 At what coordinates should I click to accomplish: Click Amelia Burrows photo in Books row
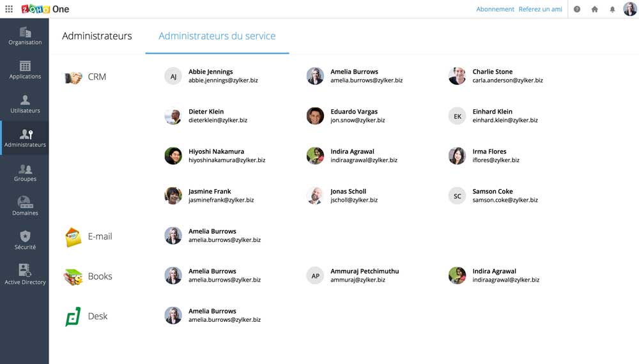coord(173,276)
